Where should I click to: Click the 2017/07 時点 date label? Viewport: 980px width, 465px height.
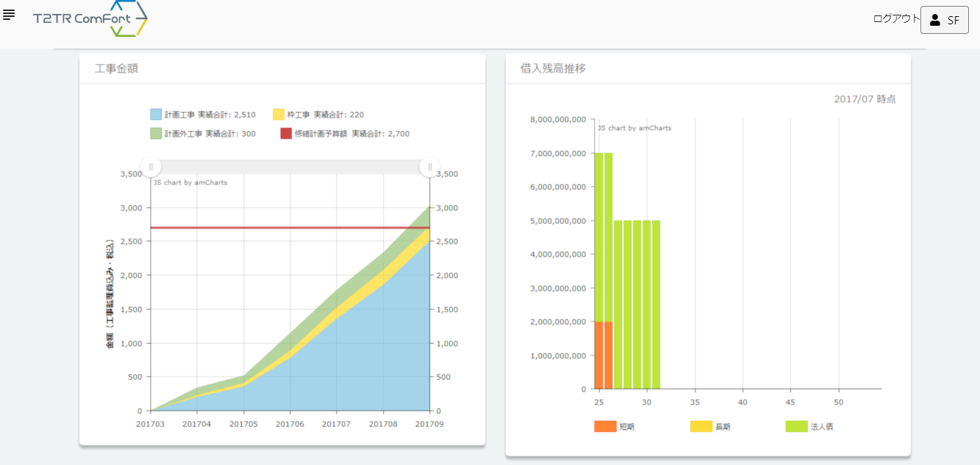click(865, 99)
